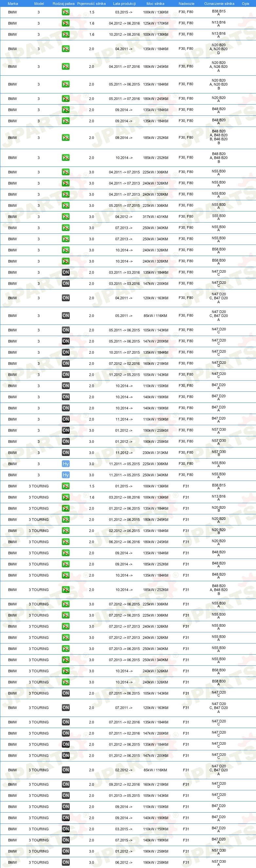Select petrol icon in 05.2011 -> 07.2016 row

click(x=65, y=99)
